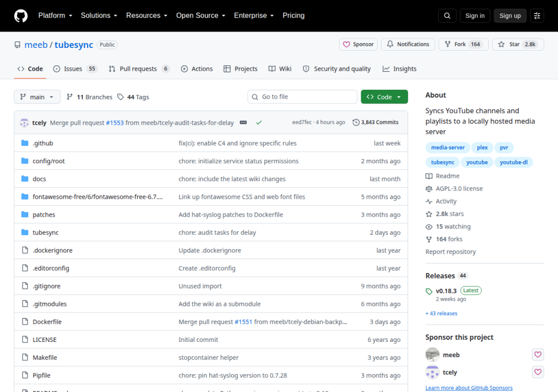Image resolution: width=558 pixels, height=392 pixels.
Task: Open the GitHub homepage logo
Action: (x=21, y=16)
